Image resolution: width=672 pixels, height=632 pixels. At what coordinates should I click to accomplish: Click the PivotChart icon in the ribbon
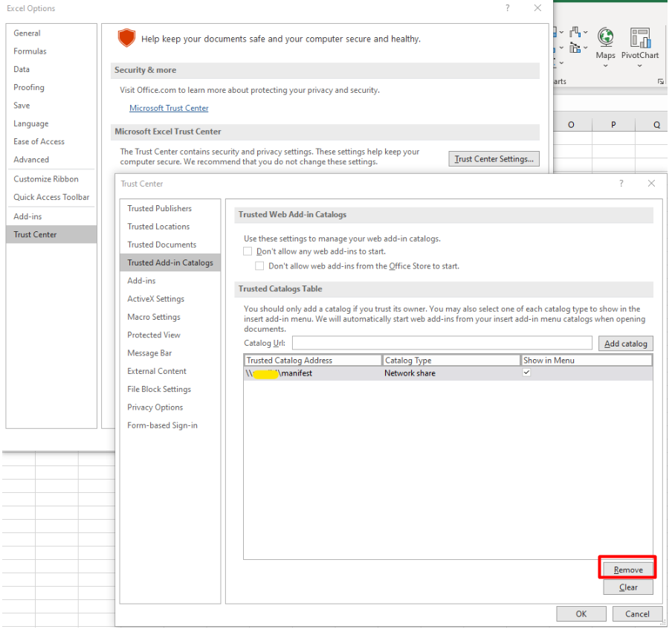[x=640, y=38]
